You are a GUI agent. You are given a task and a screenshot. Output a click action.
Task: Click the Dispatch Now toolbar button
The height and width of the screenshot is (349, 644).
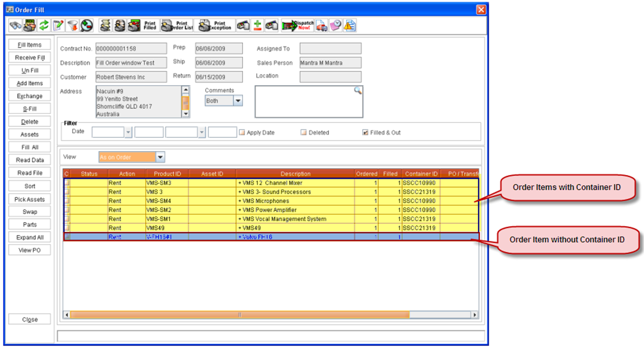(298, 26)
